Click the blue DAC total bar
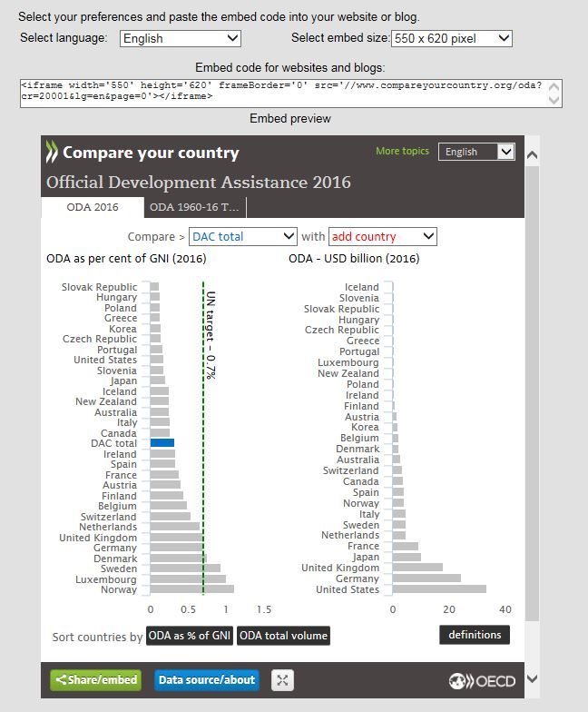This screenshot has width=588, height=712. (x=162, y=443)
